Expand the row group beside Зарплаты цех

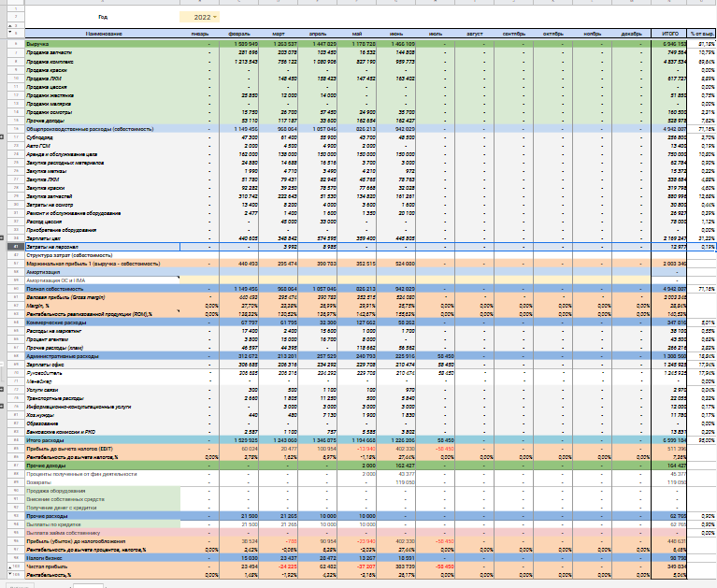(2, 238)
